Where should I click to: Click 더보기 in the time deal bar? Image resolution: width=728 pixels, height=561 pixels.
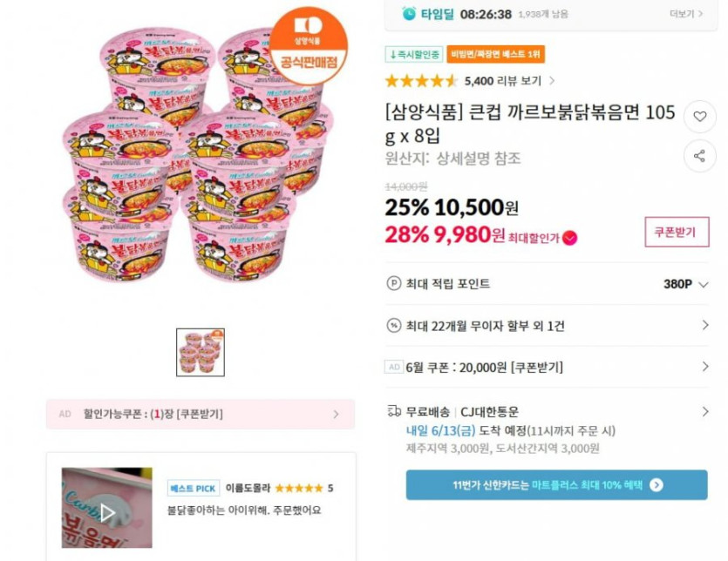pos(686,14)
